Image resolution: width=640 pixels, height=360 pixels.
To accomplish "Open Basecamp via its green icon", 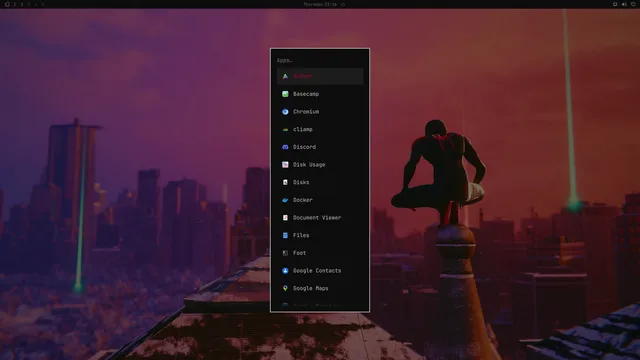I will (x=285, y=94).
